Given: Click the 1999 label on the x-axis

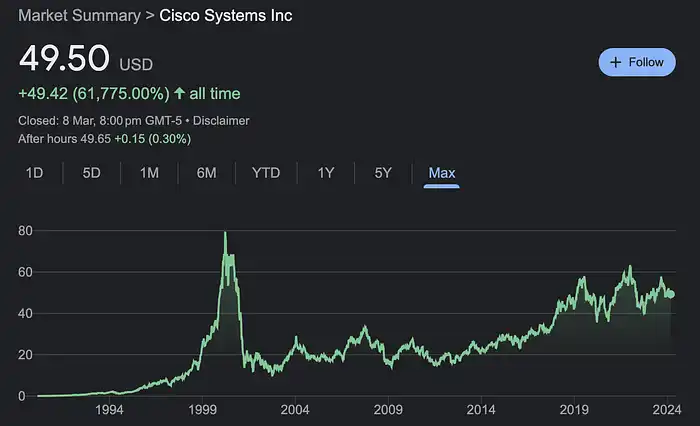Looking at the screenshot, I should pos(202,409).
